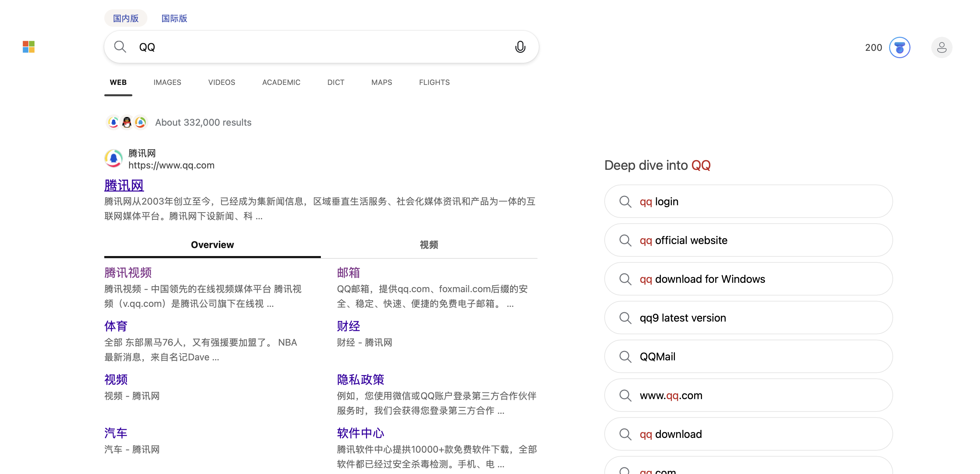980x474 pixels.
Task: Click magnifier icon in 'qq9 latest version' suggestion
Action: pyautogui.click(x=625, y=318)
